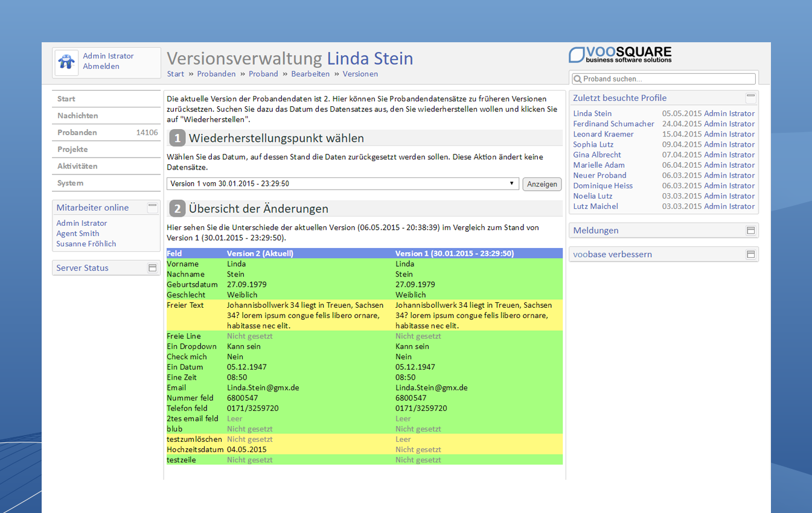The image size is (812, 513).
Task: Click the testzeile field label
Action: 181,460
